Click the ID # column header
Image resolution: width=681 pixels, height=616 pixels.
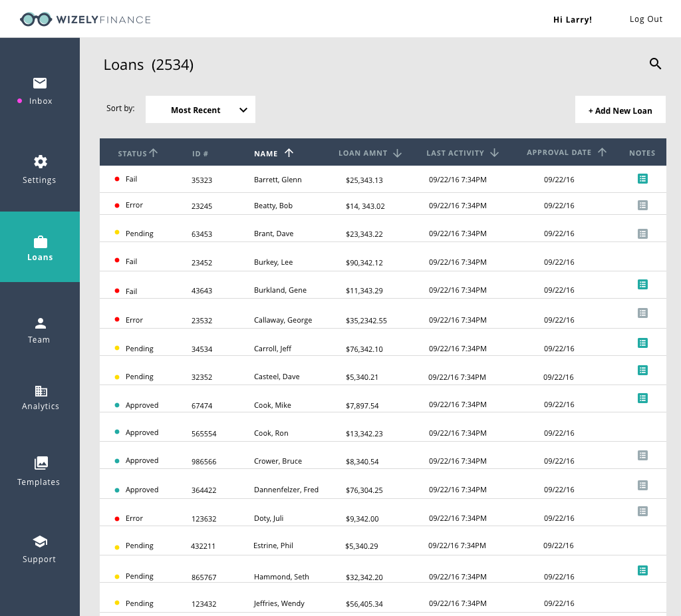click(200, 154)
